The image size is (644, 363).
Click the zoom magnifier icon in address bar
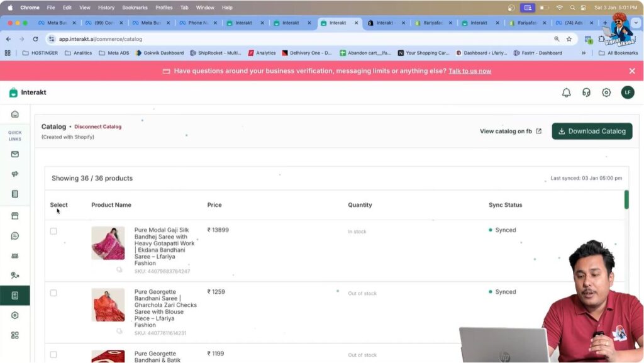coord(557,39)
